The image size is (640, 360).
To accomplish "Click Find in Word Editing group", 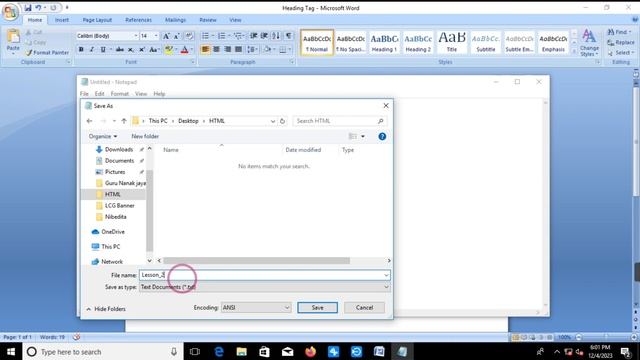I will [619, 32].
